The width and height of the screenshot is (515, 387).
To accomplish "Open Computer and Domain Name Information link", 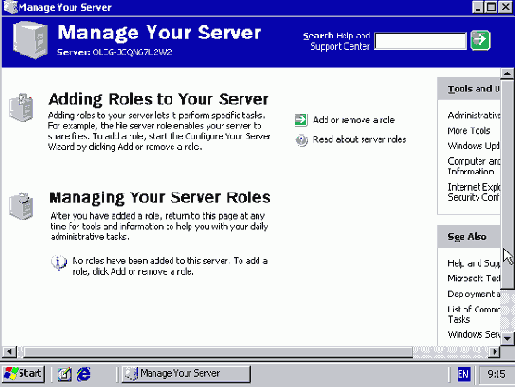I will (474, 166).
